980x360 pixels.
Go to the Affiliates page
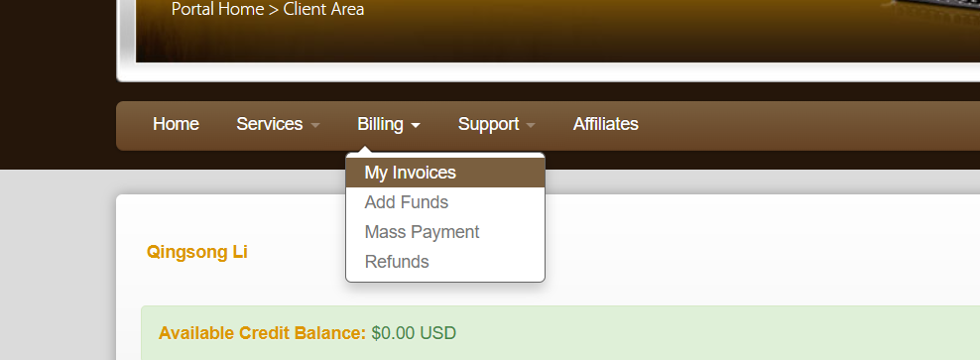tap(606, 124)
